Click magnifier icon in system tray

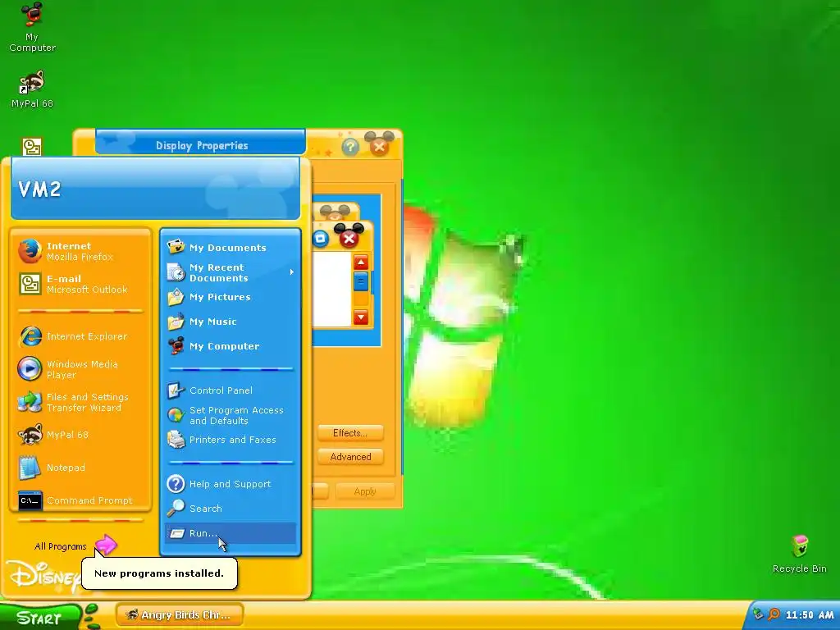(x=774, y=614)
